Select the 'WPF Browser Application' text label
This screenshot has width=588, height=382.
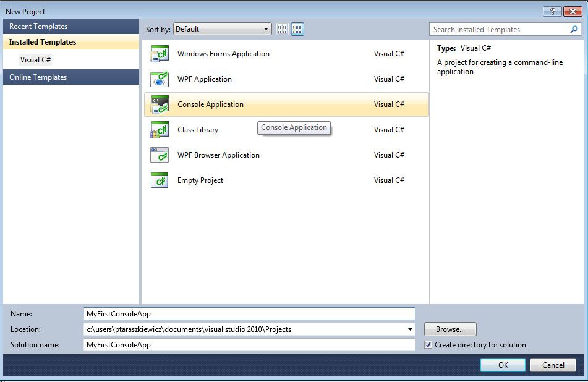[x=219, y=155]
